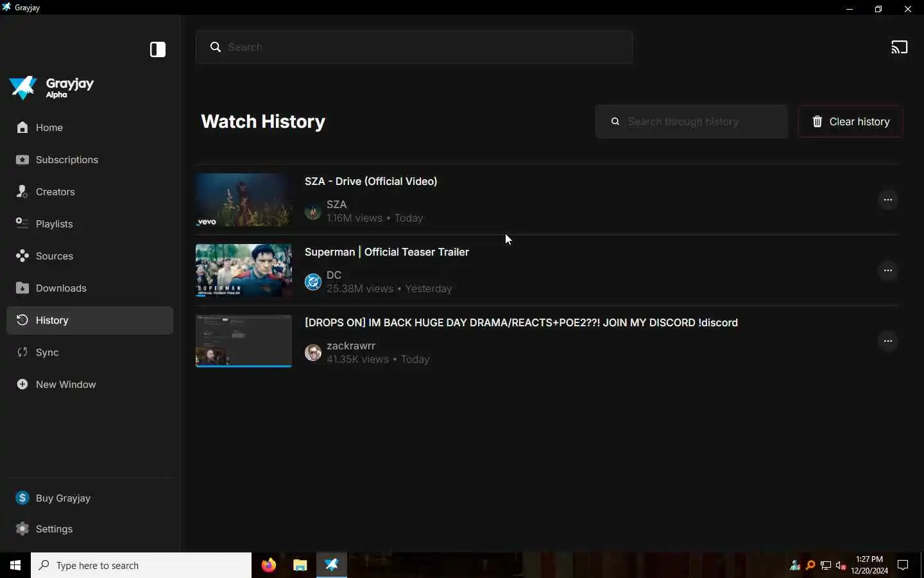Focus the main Search field
The image size is (924, 578).
(415, 47)
